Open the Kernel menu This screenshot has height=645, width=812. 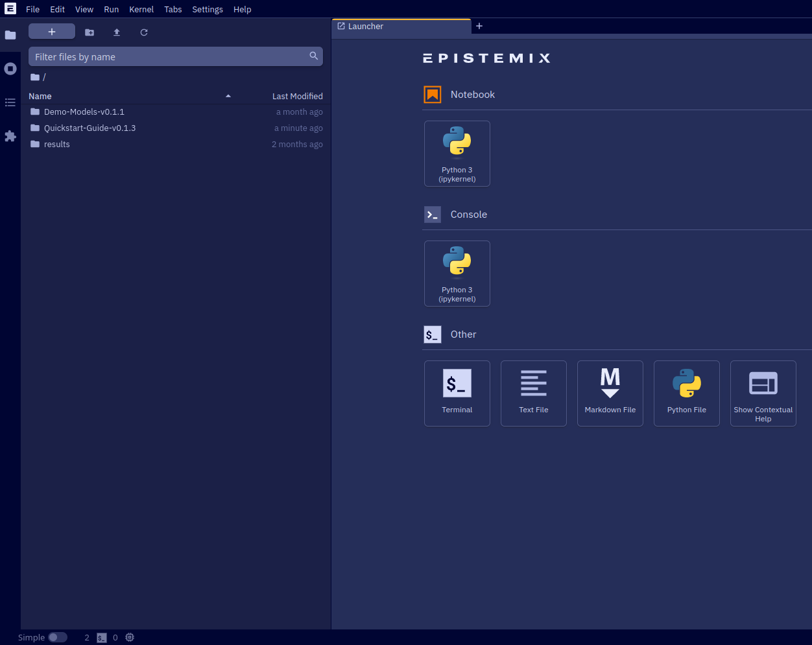(141, 9)
